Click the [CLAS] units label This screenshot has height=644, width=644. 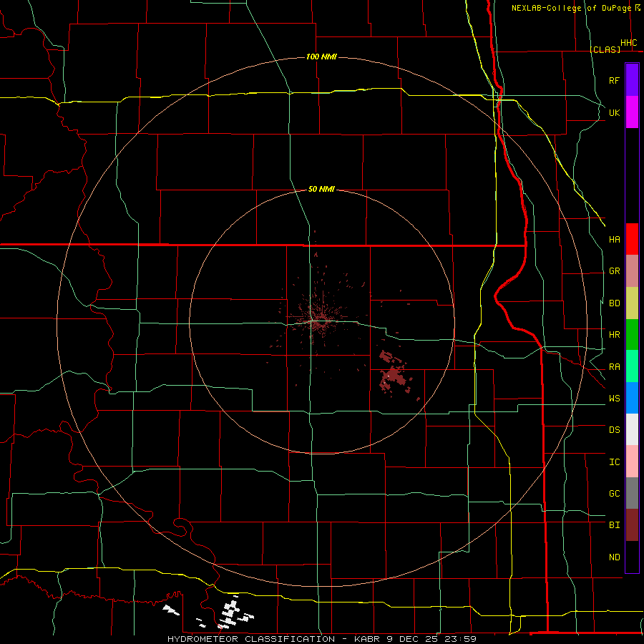(x=605, y=49)
